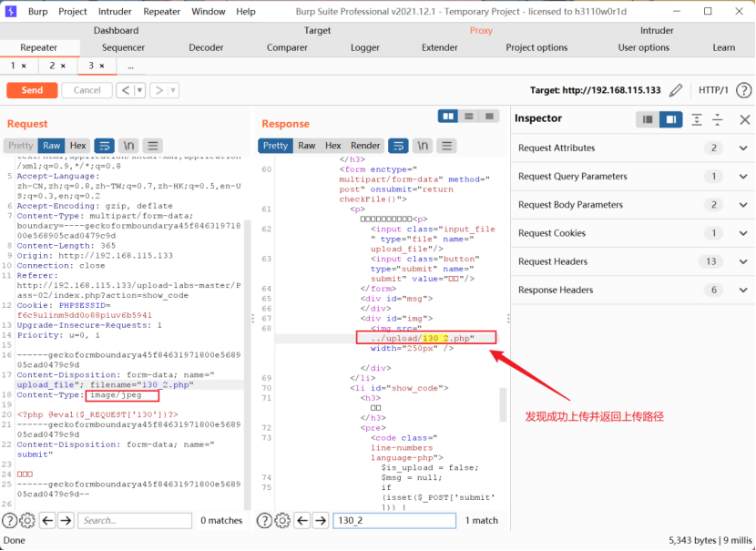756x551 pixels.
Task: Click the Request panel vertical scrollbar
Action: (248, 365)
